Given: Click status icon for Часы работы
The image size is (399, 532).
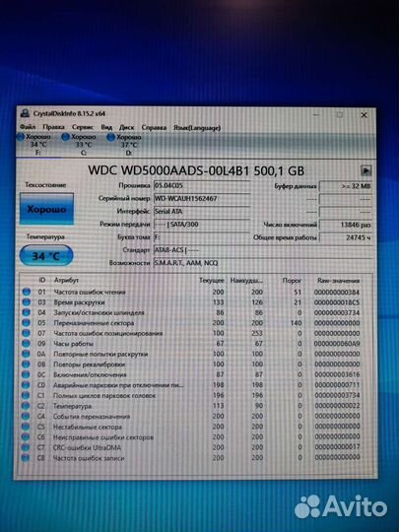Looking at the screenshot, I should tap(27, 344).
